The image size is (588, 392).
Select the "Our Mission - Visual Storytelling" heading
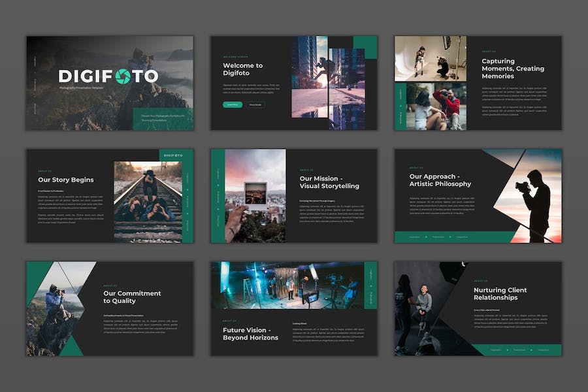coord(329,182)
